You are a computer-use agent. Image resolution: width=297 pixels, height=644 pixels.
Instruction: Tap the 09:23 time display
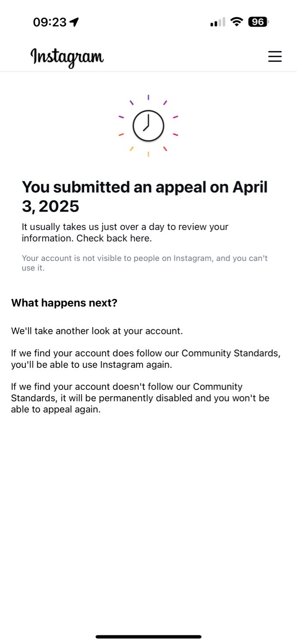(50, 22)
